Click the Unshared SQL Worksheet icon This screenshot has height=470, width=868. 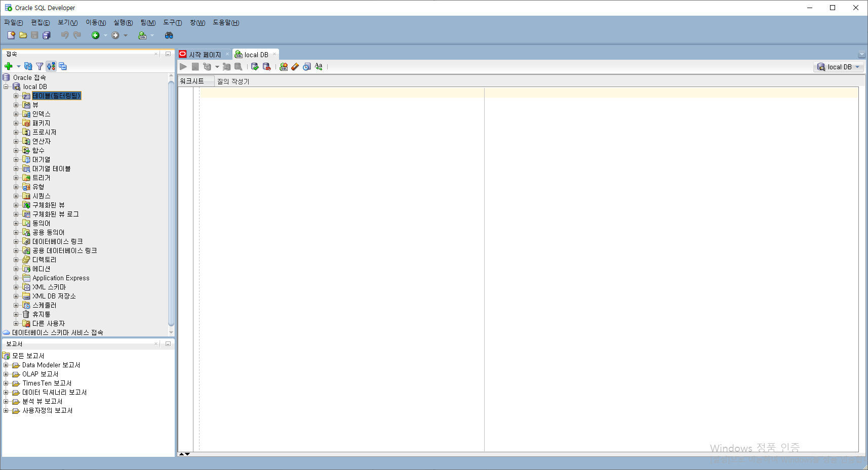pyautogui.click(x=284, y=67)
